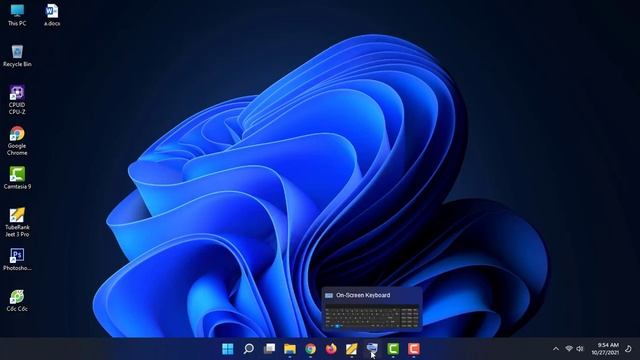Image resolution: width=640 pixels, height=360 pixels.
Task: Open File Explorer from taskbar
Action: click(290, 349)
